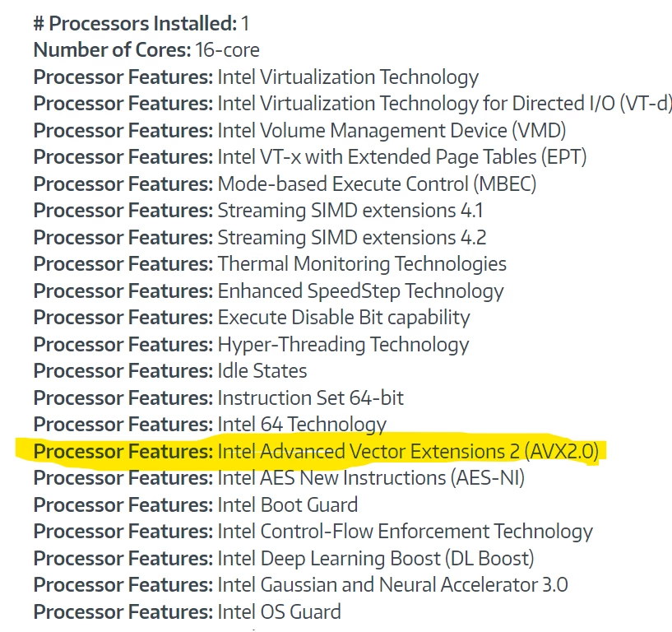The width and height of the screenshot is (672, 632).
Task: Click the highlighted 'Intel Advanced Vector Extensions 2' line
Action: tap(317, 452)
